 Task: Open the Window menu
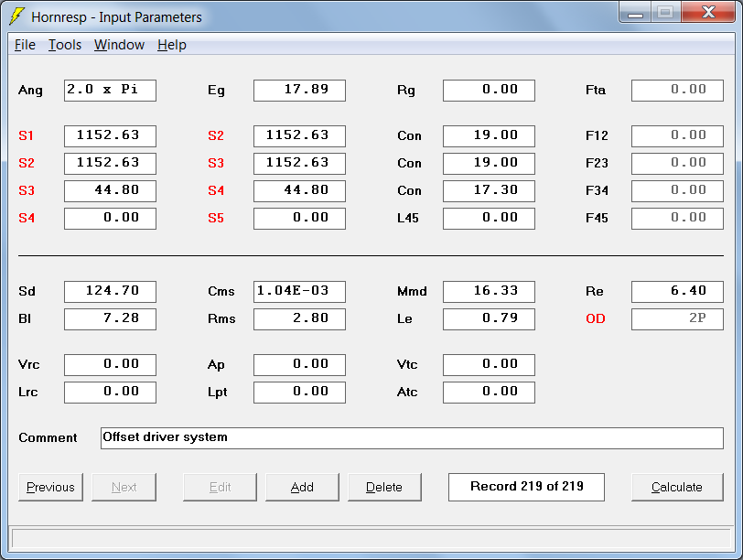click(119, 45)
